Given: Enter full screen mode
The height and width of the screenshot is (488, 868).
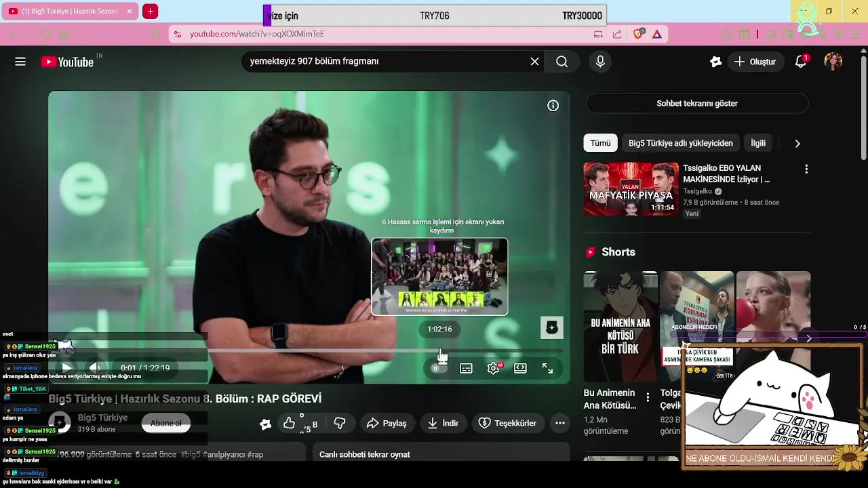Looking at the screenshot, I should (x=547, y=368).
